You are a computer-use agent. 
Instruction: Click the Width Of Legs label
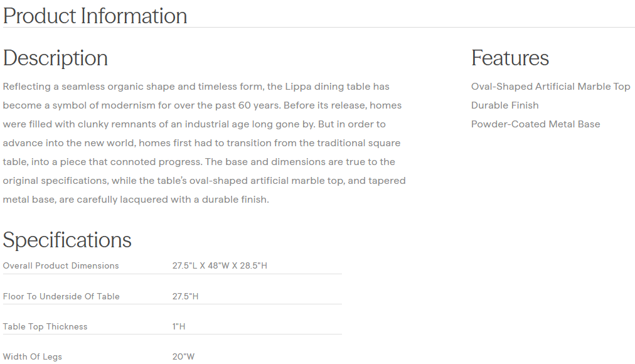click(x=33, y=356)
